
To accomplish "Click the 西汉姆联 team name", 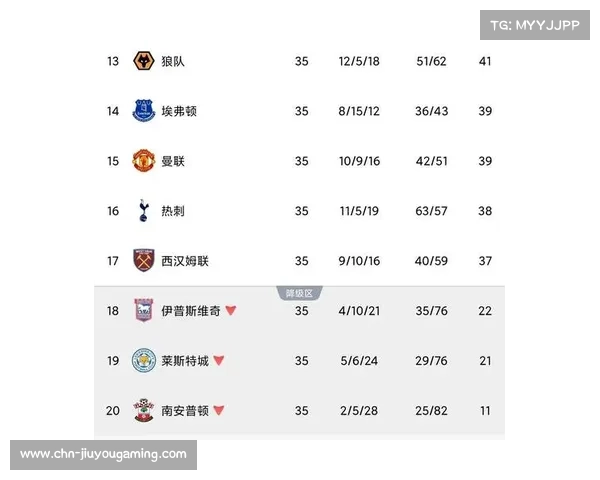I will tap(185, 261).
